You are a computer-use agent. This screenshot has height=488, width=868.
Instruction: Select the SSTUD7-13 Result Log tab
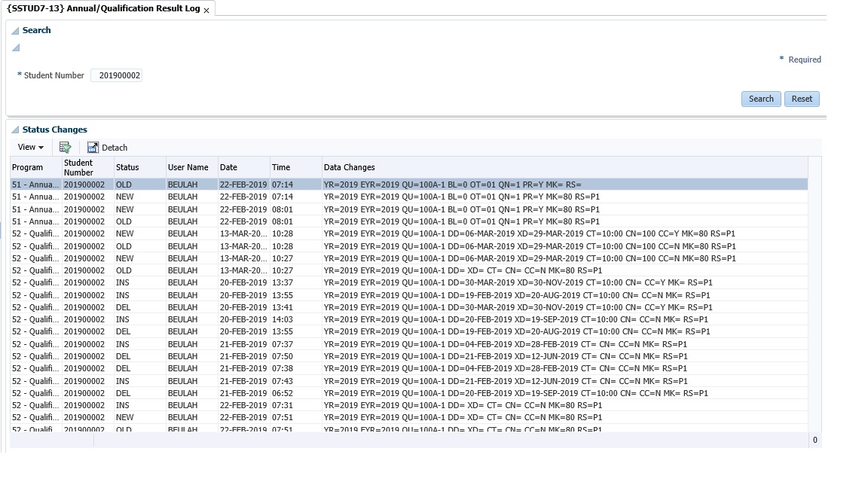pos(103,9)
